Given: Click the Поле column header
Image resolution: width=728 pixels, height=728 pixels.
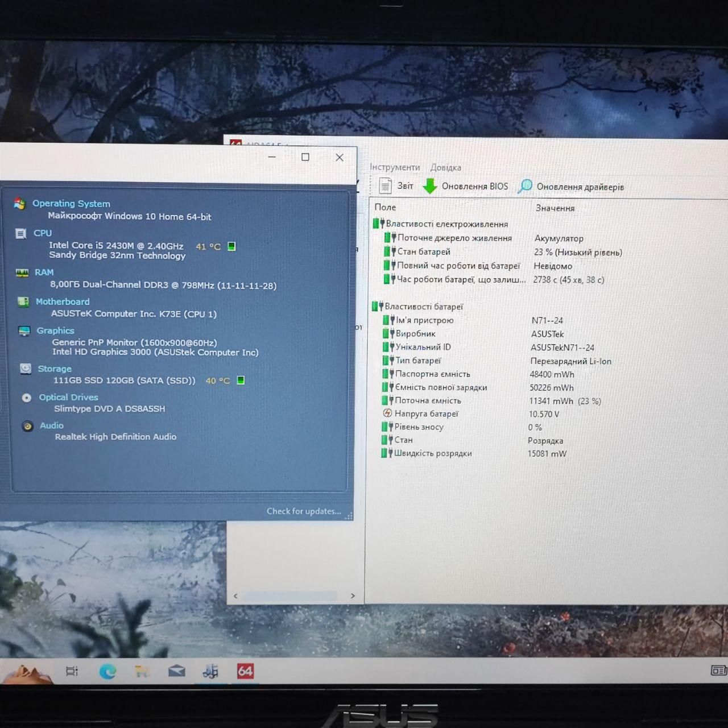Looking at the screenshot, I should coord(385,207).
